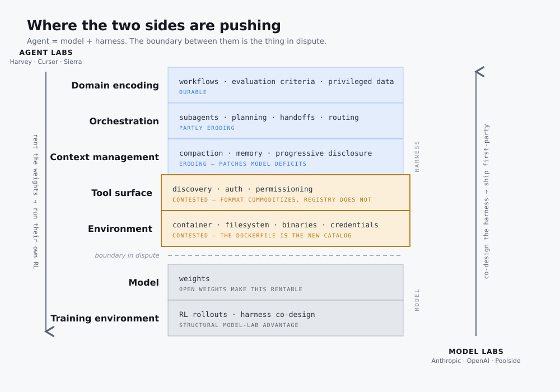Select the Training environment box
The width and height of the screenshot is (560, 392).
coord(286,318)
